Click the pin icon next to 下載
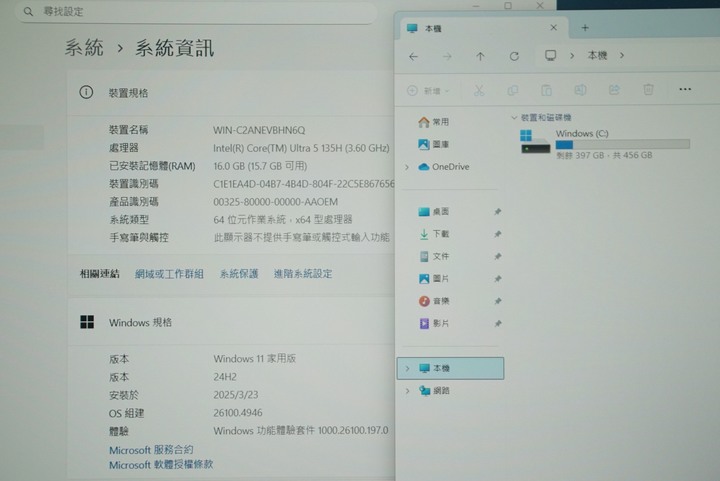The height and width of the screenshot is (481, 720). point(497,234)
